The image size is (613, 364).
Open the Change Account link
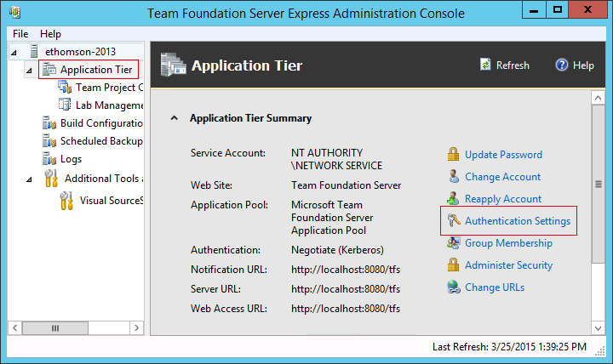point(502,177)
